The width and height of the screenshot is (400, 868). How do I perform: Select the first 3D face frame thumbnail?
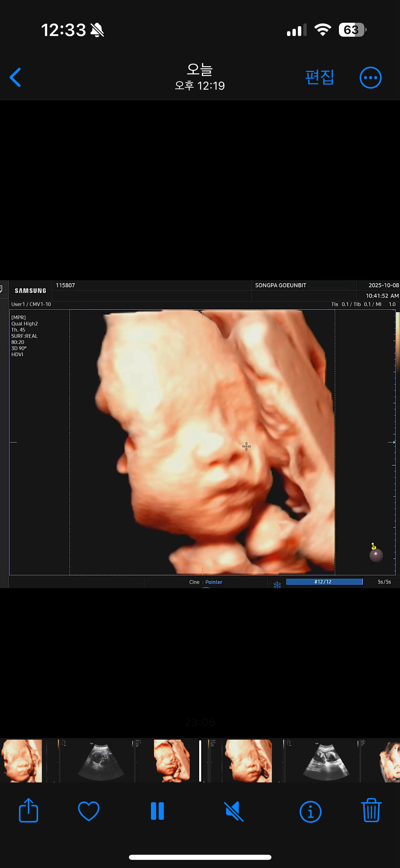[22, 761]
